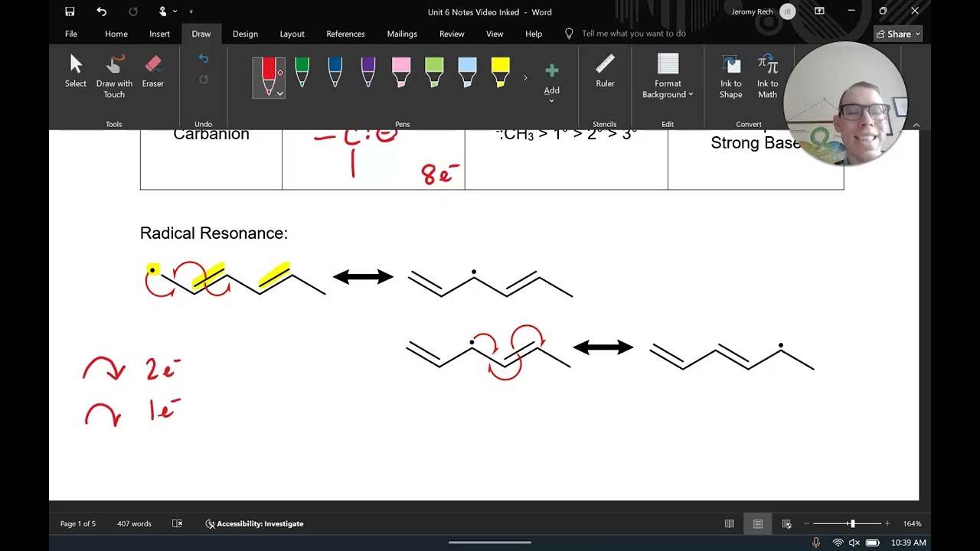
Task: Open the Layout tab
Action: point(292,34)
